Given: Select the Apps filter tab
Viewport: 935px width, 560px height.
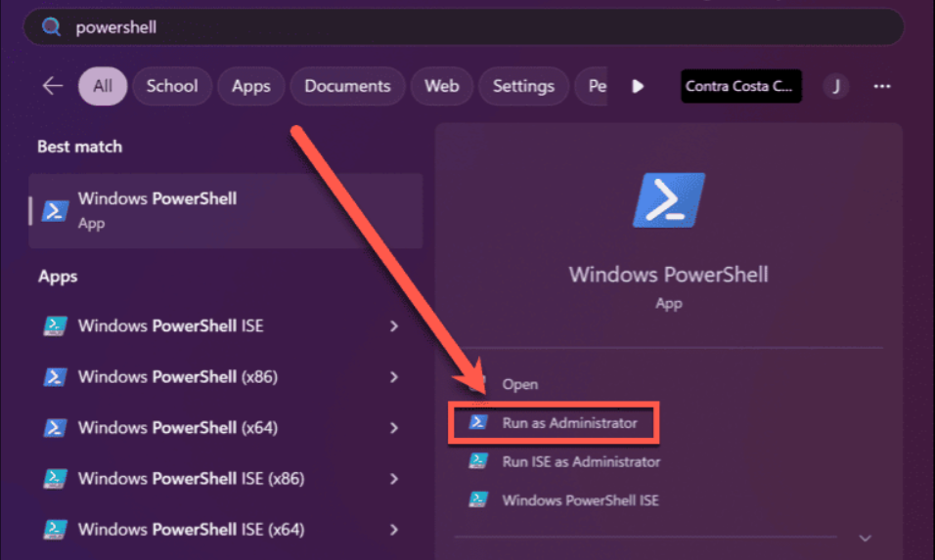Looking at the screenshot, I should tap(251, 86).
